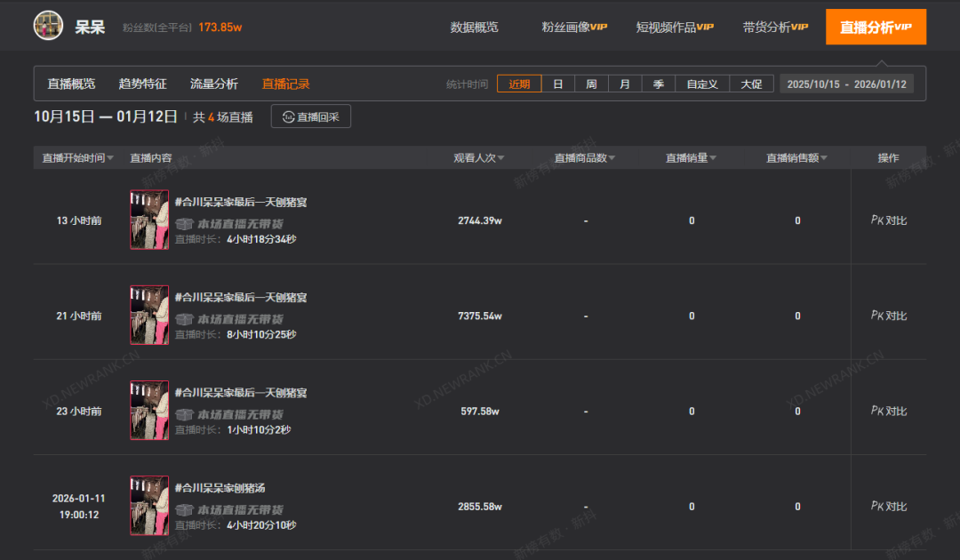The image size is (960, 560).
Task: Click the 呆呆 profile avatar
Action: (48, 26)
